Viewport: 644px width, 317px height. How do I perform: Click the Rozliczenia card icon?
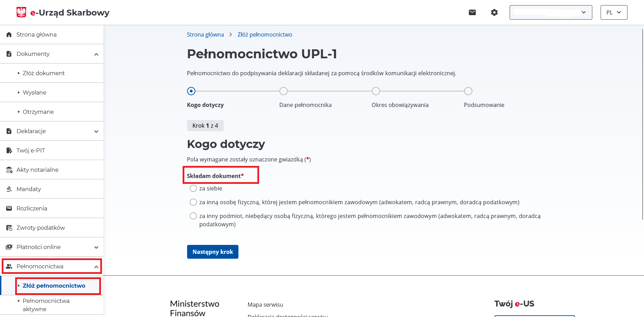9,208
